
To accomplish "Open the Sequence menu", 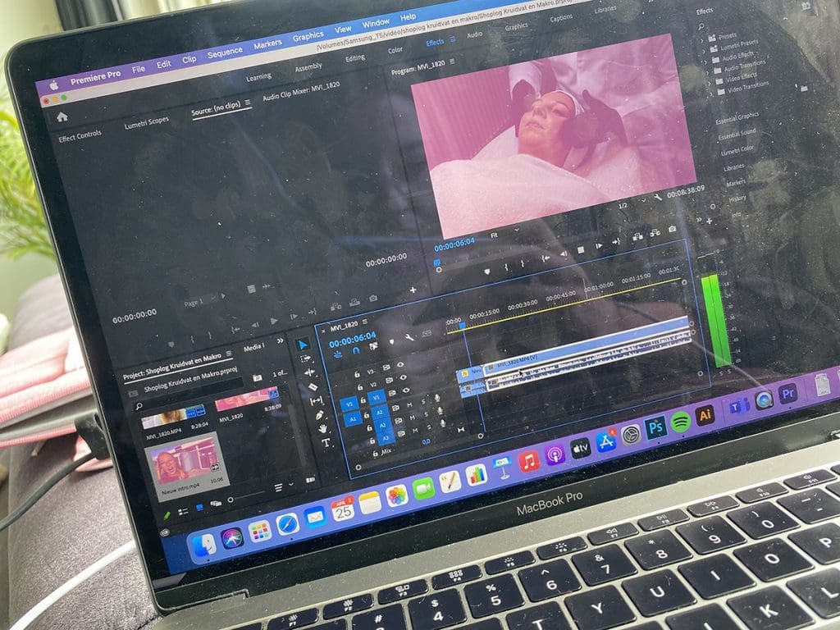I will pyautogui.click(x=224, y=52).
